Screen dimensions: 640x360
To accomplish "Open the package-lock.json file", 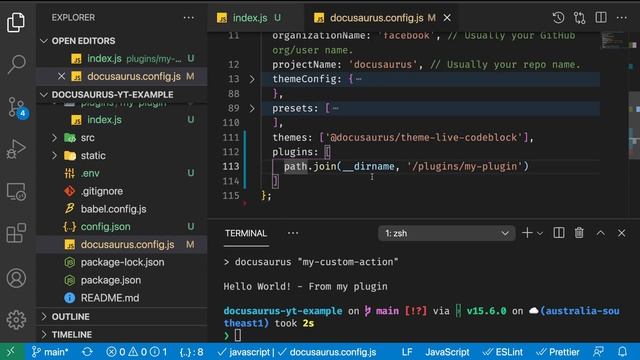I will 122,262.
